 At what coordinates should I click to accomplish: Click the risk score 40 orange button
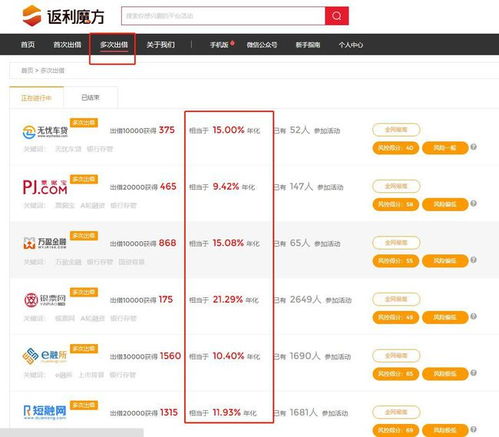[396, 148]
